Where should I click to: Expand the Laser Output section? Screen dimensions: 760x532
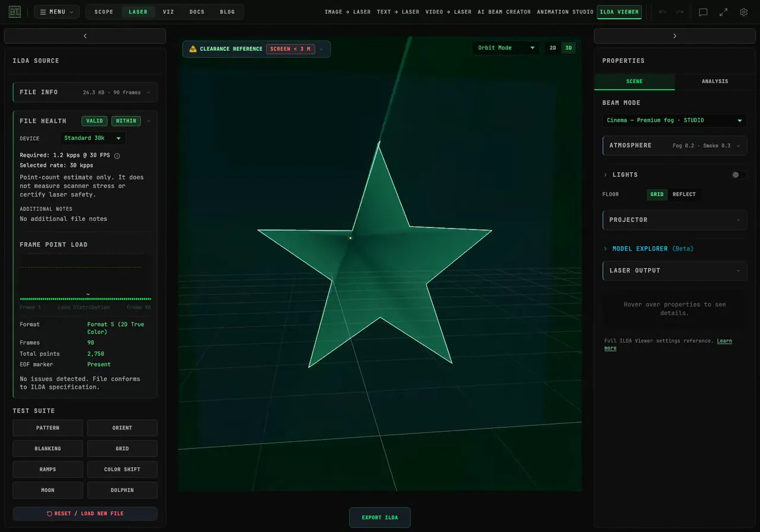(674, 270)
